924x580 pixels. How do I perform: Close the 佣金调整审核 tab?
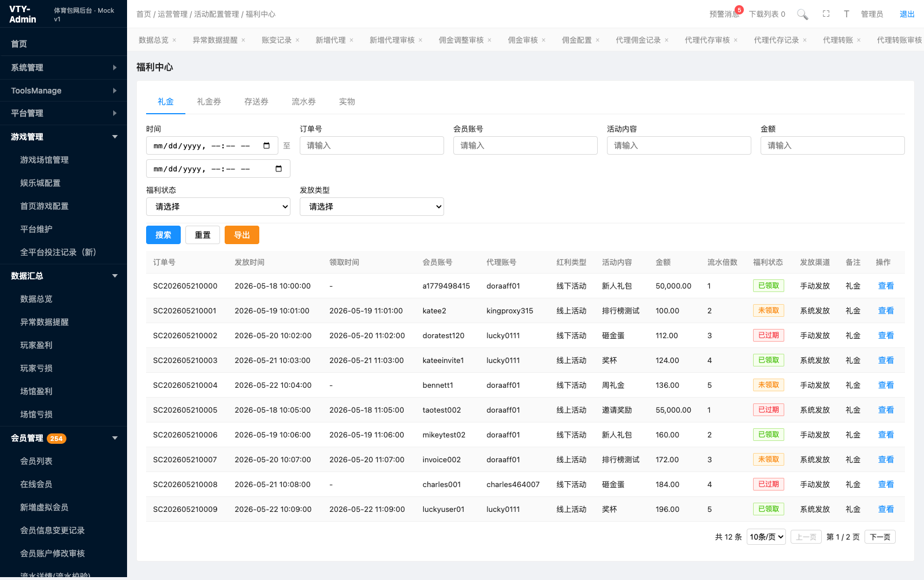489,40
